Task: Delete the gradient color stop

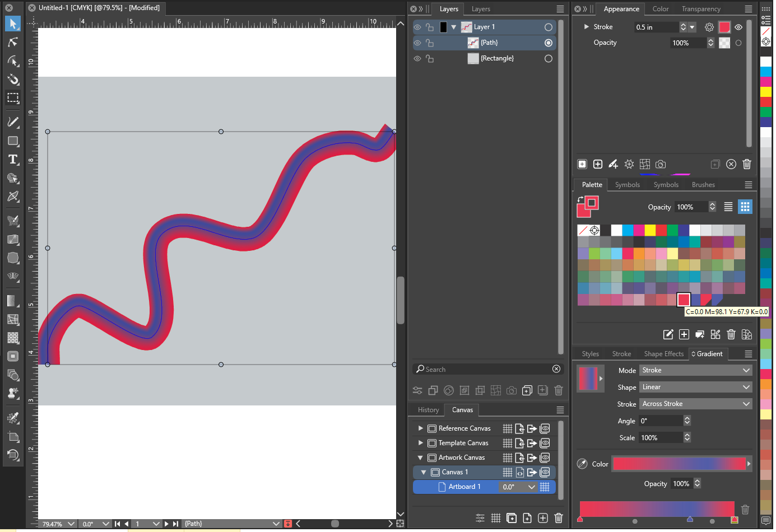Action: pos(745,509)
